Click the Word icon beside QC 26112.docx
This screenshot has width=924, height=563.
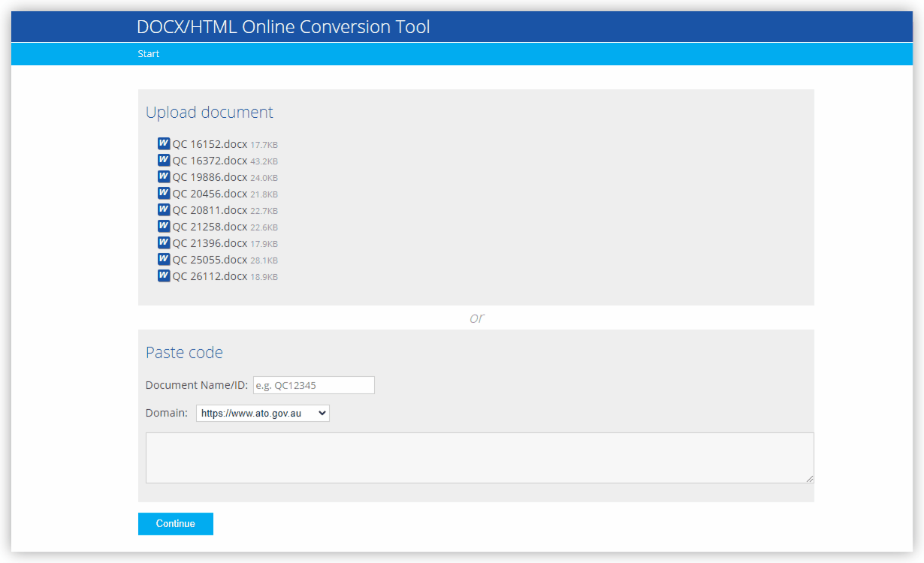(164, 276)
